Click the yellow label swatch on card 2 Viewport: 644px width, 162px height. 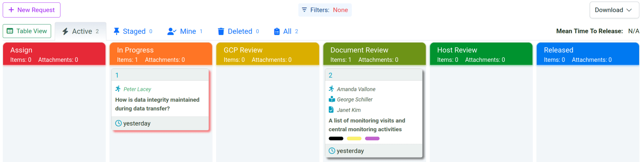pyautogui.click(x=354, y=138)
